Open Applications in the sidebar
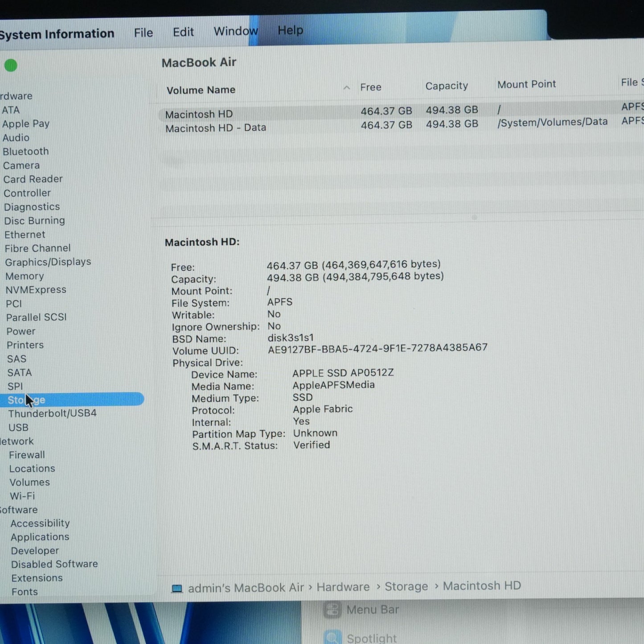Viewport: 644px width, 644px height. [x=40, y=537]
